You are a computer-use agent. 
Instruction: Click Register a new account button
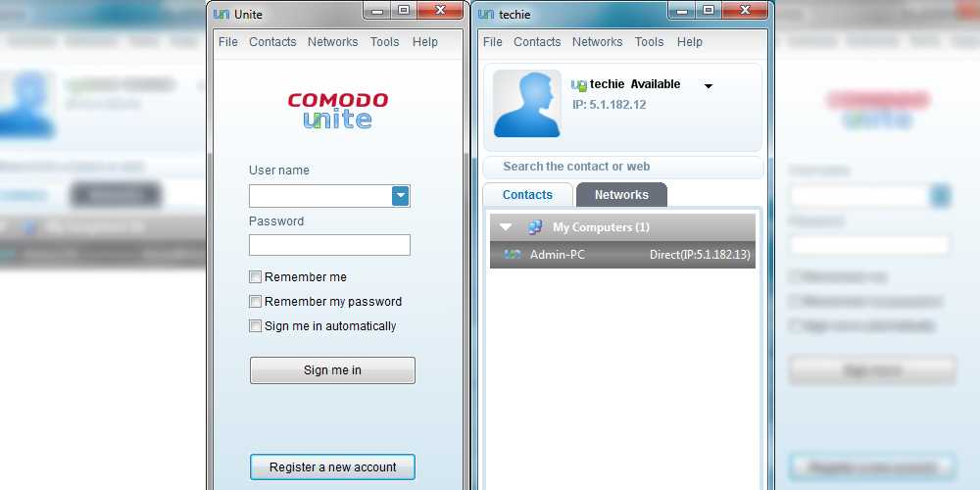332,466
